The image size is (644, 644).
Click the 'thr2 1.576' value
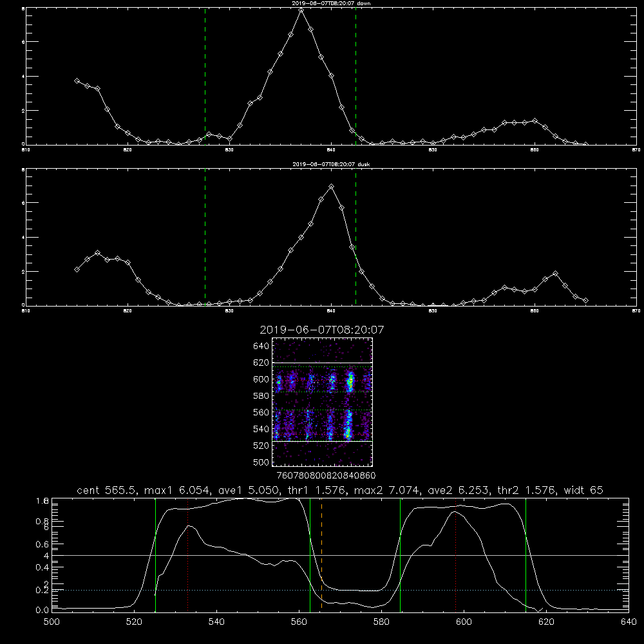(x=527, y=490)
